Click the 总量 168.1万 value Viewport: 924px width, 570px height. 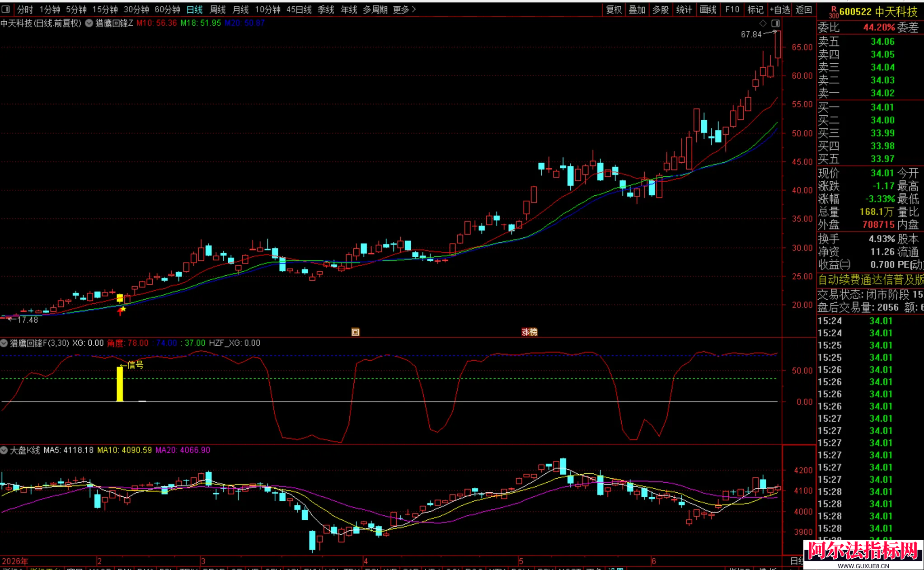877,212
